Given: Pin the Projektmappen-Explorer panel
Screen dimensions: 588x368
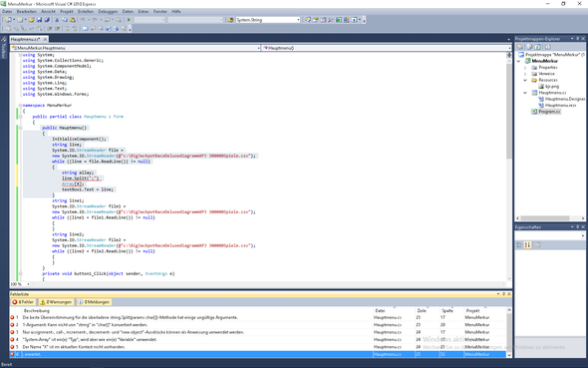Looking at the screenshot, I should [x=577, y=38].
